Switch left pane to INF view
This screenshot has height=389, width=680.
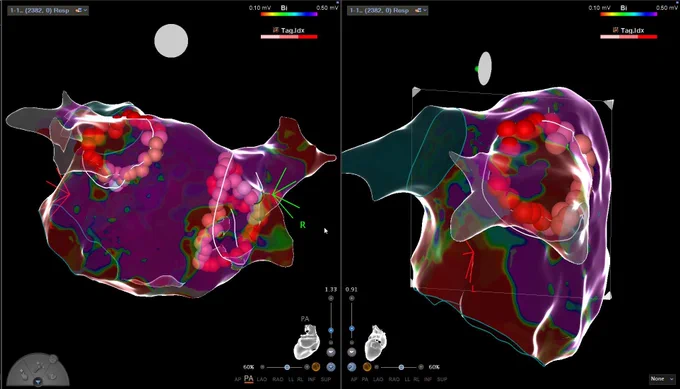click(x=311, y=379)
